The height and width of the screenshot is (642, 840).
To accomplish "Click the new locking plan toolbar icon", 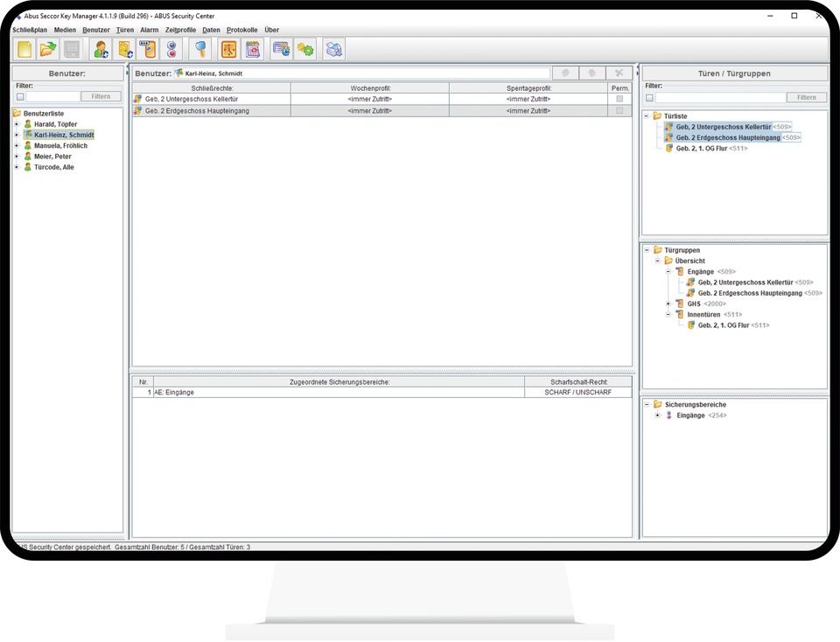I will [x=24, y=49].
